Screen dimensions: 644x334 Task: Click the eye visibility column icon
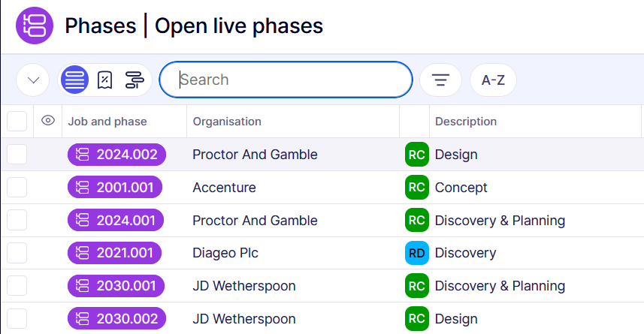49,121
